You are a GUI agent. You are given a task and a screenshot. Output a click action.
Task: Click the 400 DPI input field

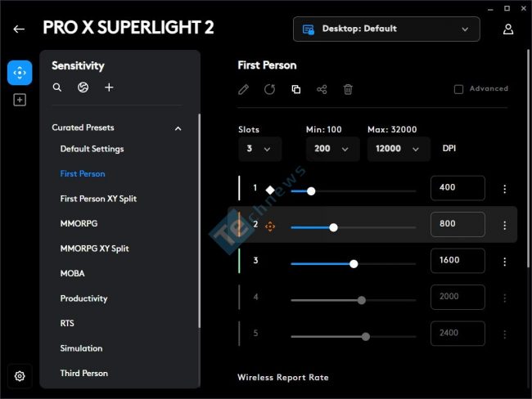458,188
